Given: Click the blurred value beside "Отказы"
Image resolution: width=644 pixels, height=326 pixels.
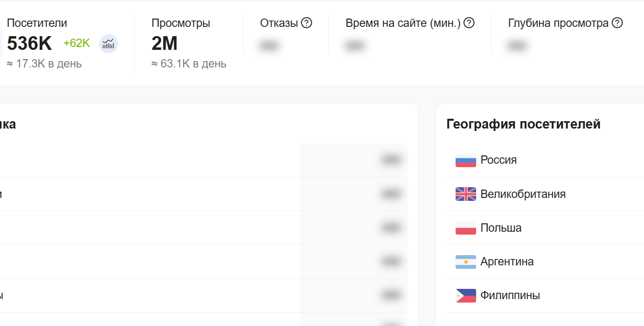Looking at the screenshot, I should 269,45.
